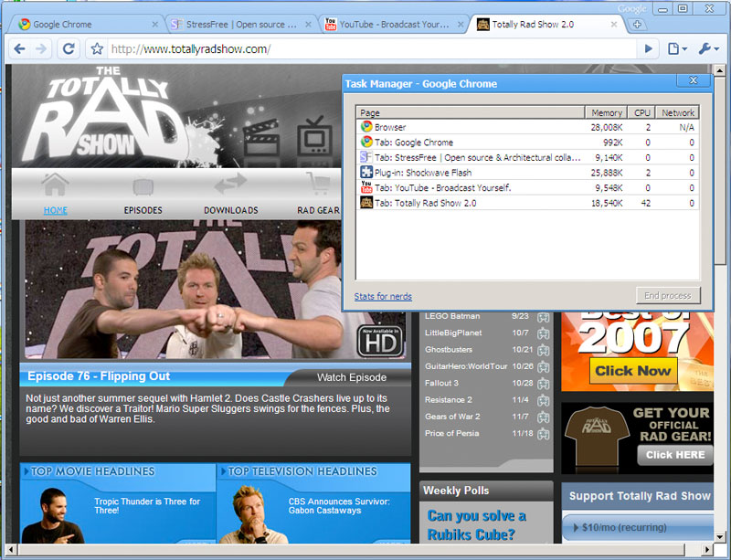Select the Browser process row
This screenshot has height=560, width=731.
click(527, 127)
